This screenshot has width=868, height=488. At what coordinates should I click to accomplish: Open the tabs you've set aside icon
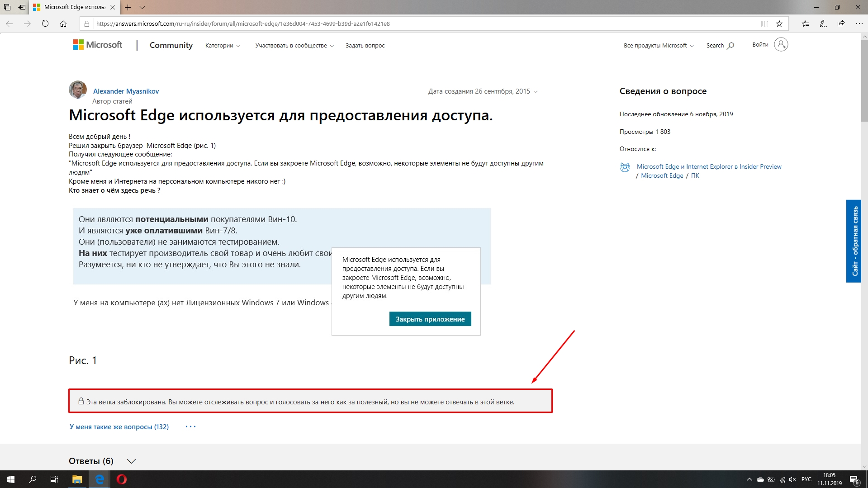(7, 7)
